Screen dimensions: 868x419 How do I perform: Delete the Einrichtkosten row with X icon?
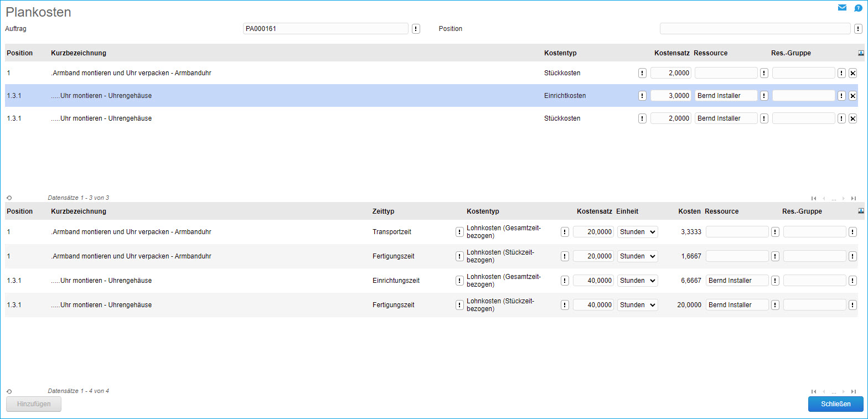[852, 96]
